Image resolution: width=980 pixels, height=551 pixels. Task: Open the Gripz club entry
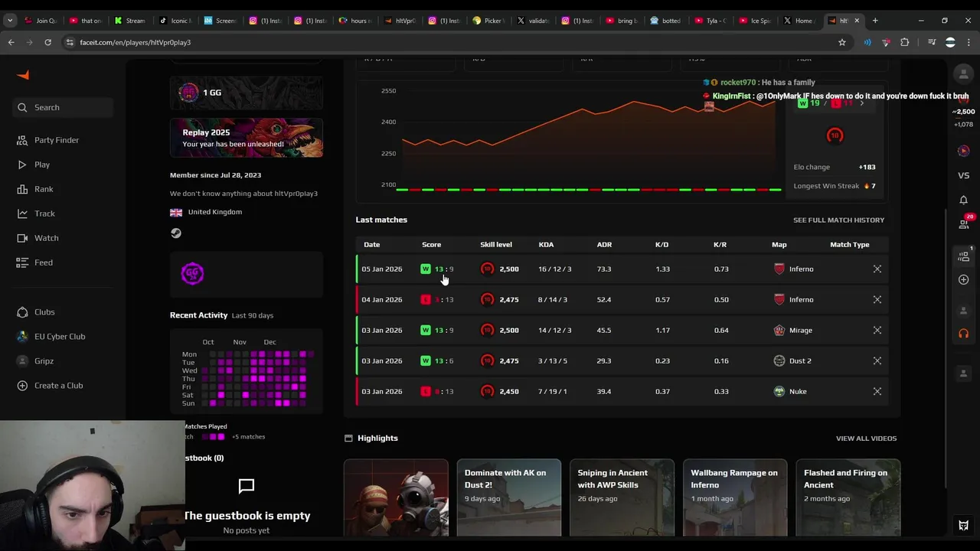[x=34, y=361]
